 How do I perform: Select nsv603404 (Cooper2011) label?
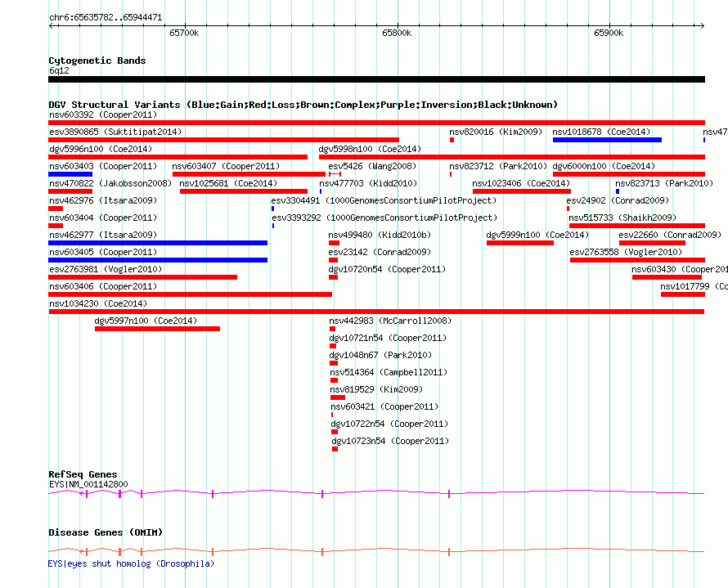(103, 218)
